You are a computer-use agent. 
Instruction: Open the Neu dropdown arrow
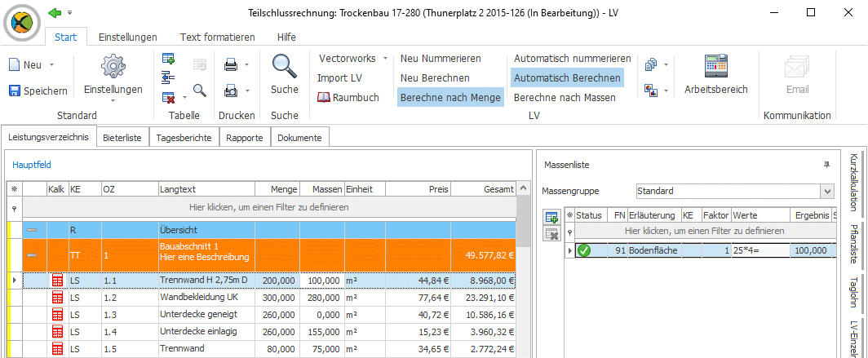(51, 64)
